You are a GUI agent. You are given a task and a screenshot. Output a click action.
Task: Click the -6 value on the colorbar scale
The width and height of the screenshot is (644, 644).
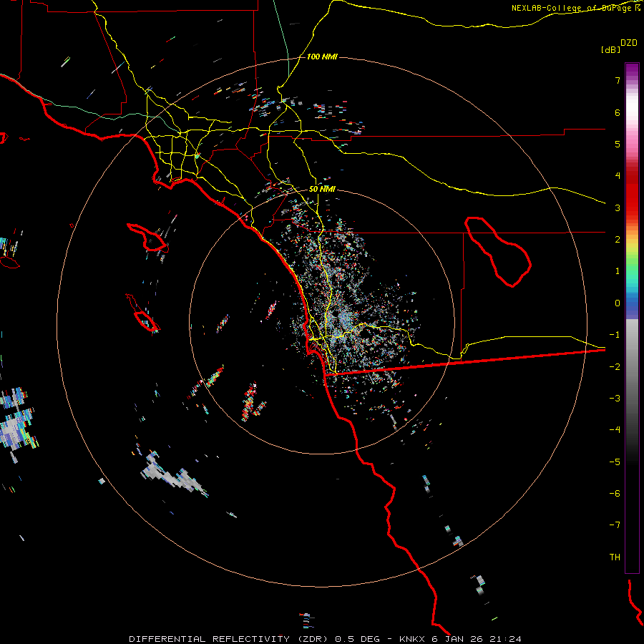pos(615,494)
